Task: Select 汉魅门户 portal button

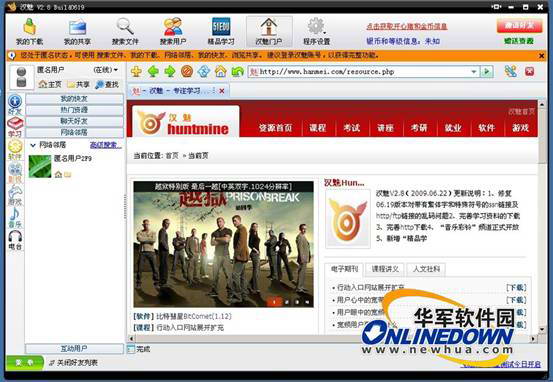Action: (x=269, y=32)
